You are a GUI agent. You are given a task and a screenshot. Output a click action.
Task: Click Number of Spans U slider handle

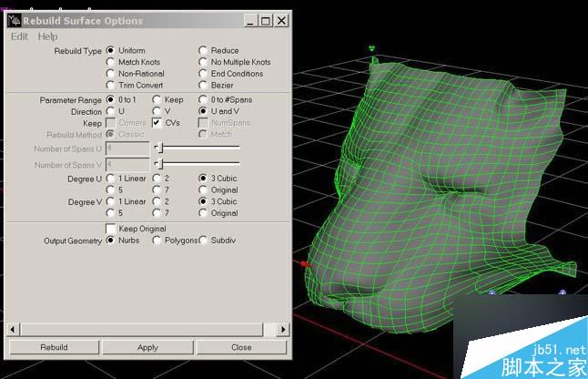pyautogui.click(x=161, y=148)
